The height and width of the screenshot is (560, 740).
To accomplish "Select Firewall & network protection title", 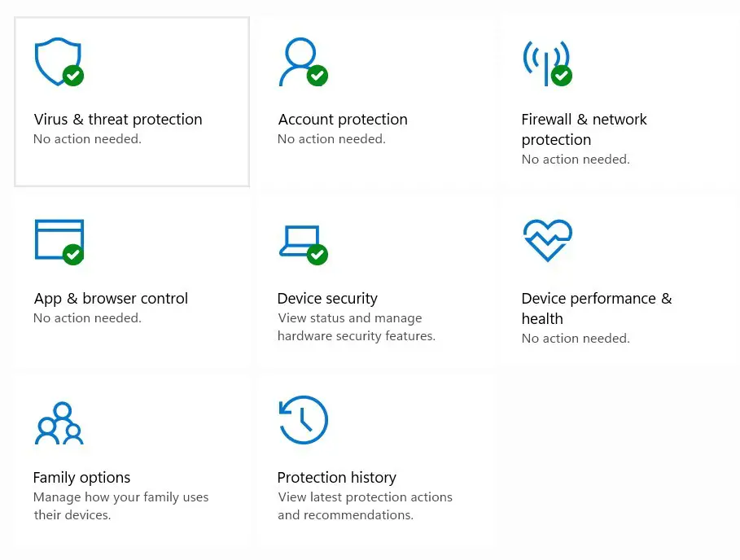I will tap(584, 129).
